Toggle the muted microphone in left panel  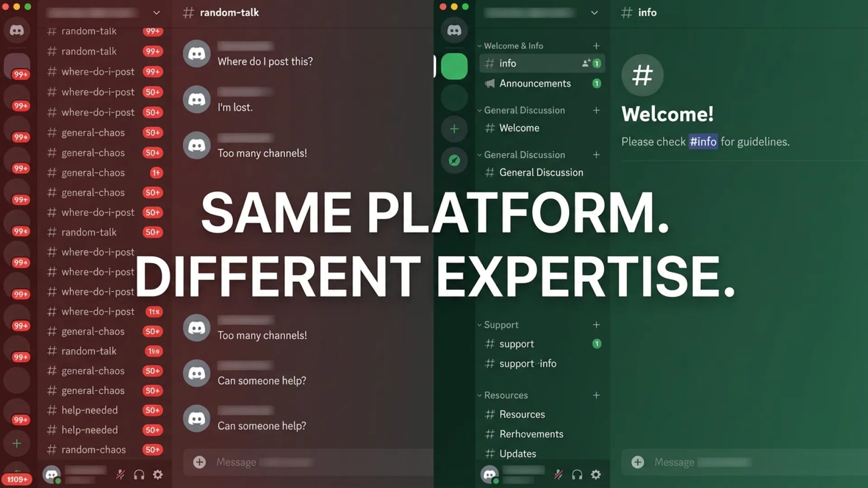pyautogui.click(x=120, y=474)
